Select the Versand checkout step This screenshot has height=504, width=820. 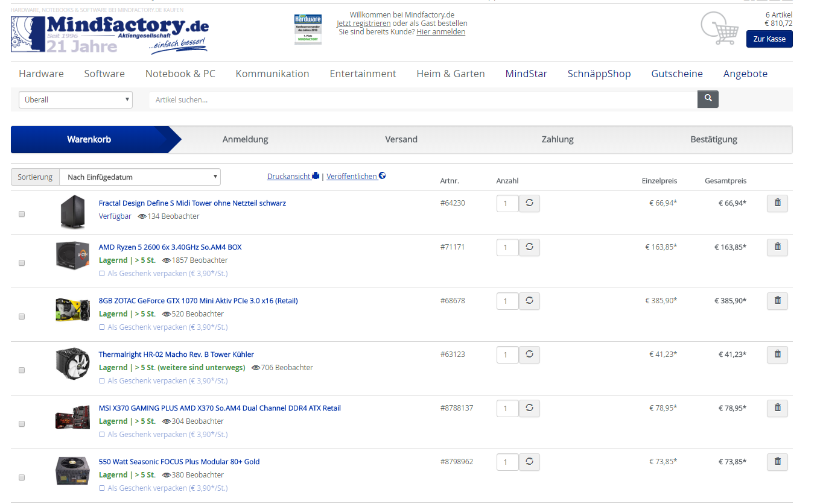click(401, 139)
